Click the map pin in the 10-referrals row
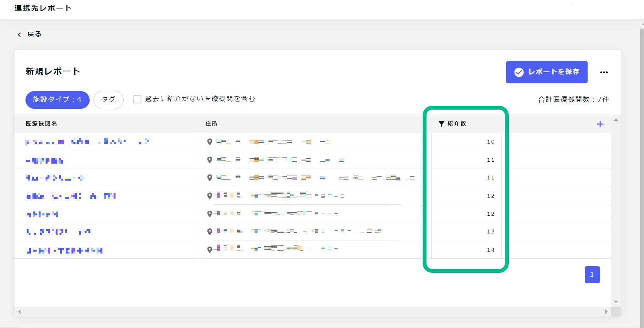Screen dimensions: 644x328 click(x=210, y=142)
